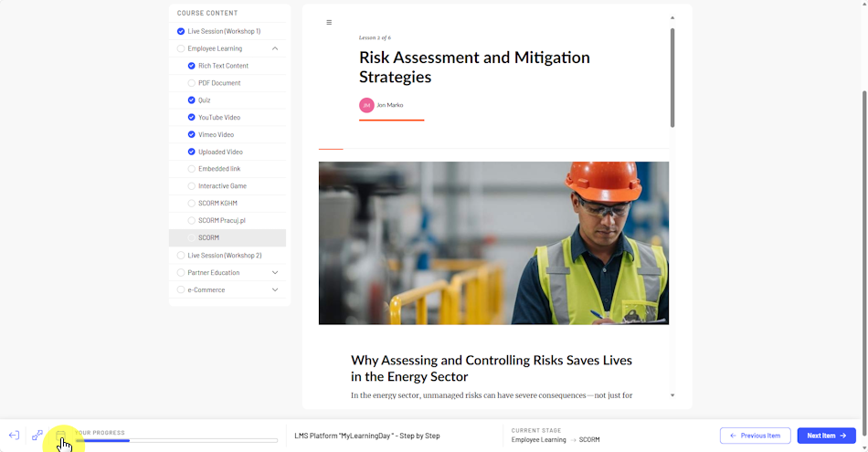Open the Quiz item

click(x=205, y=100)
